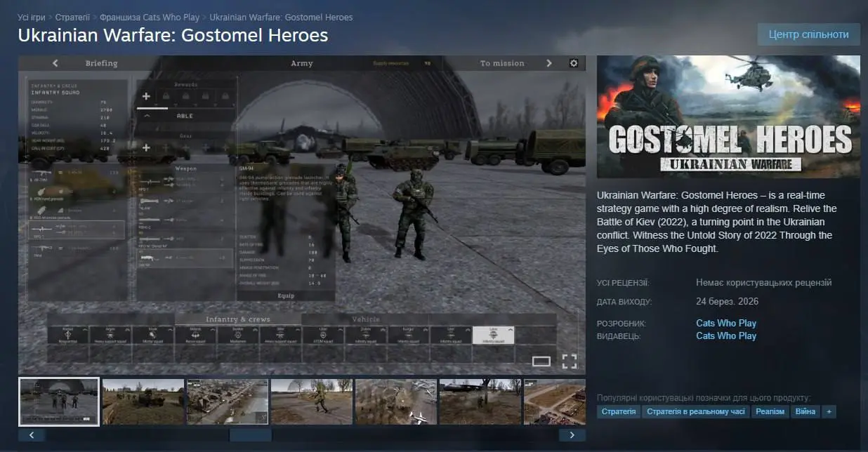Click the thumbnail strip scrollbar handle
Viewport: 868px width, 452px height.
pos(250,435)
